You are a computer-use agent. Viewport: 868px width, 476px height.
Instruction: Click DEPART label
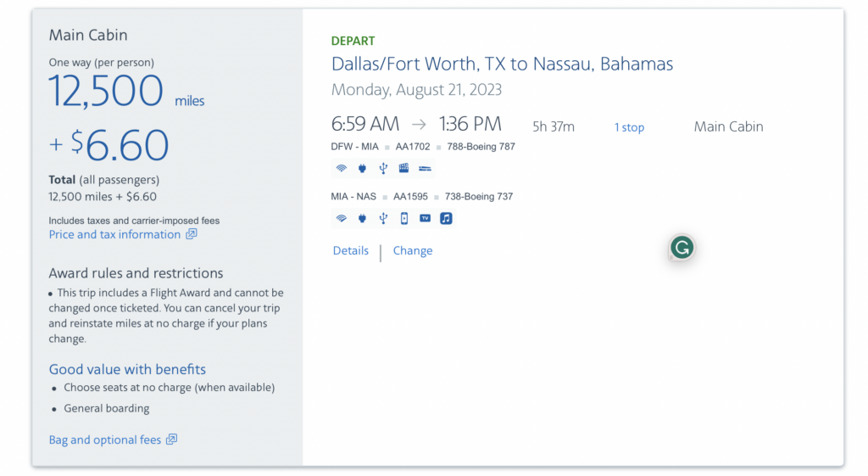(353, 41)
